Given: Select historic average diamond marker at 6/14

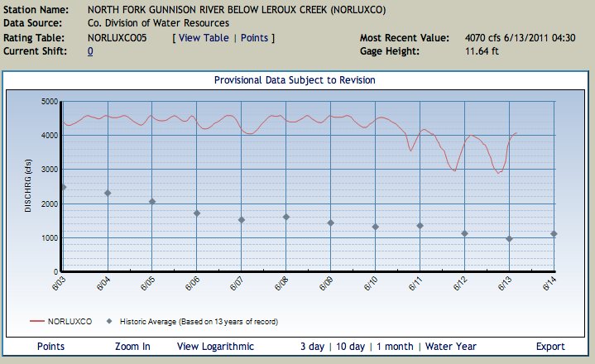Looking at the screenshot, I should point(554,234).
